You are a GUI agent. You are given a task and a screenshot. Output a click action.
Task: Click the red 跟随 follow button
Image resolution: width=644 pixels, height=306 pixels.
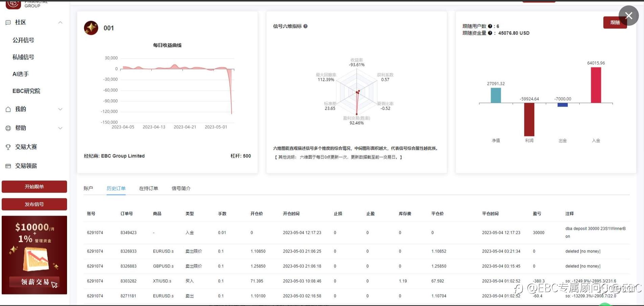(x=615, y=23)
